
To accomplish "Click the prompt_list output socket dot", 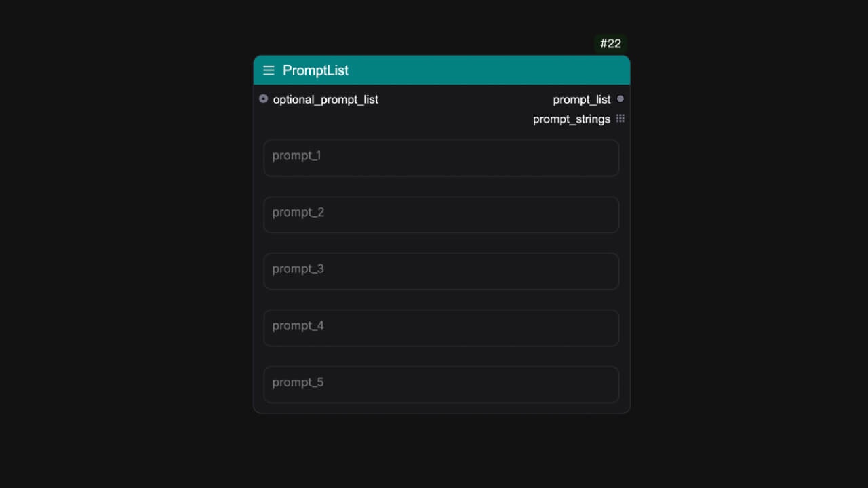I will click(x=620, y=99).
